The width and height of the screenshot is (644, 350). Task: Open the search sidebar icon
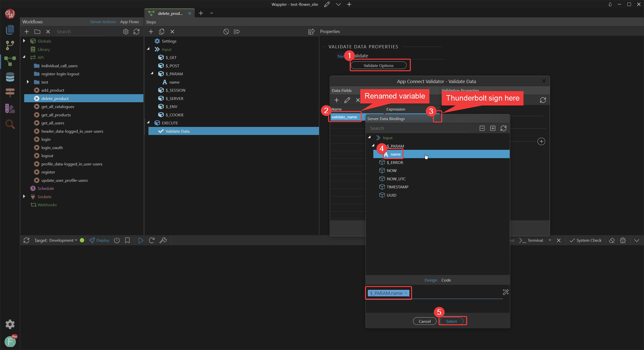coord(10,124)
